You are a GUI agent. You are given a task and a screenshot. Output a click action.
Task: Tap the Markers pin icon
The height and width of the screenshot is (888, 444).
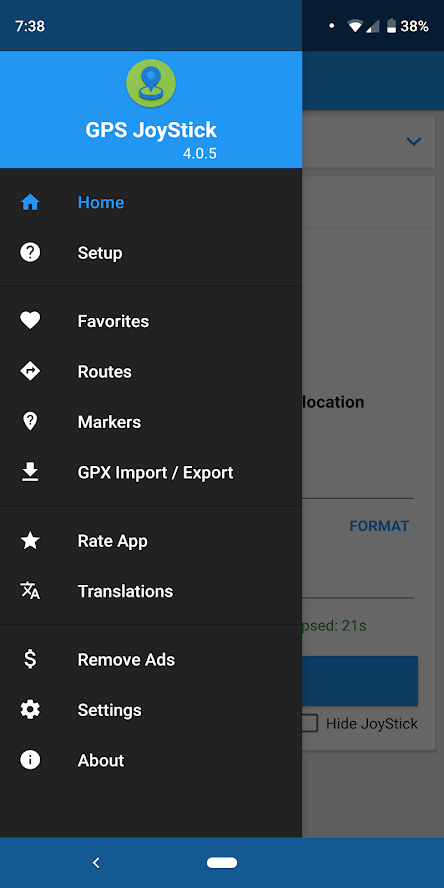(30, 421)
